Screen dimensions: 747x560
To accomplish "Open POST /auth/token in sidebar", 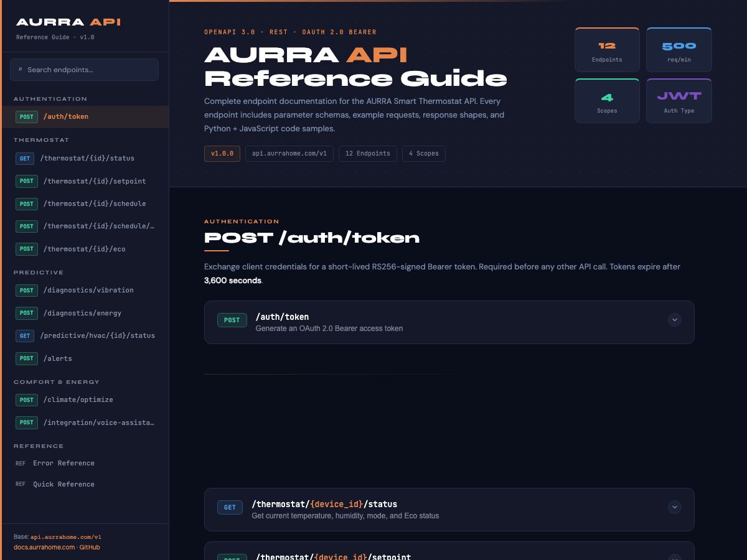I will 85,116.
